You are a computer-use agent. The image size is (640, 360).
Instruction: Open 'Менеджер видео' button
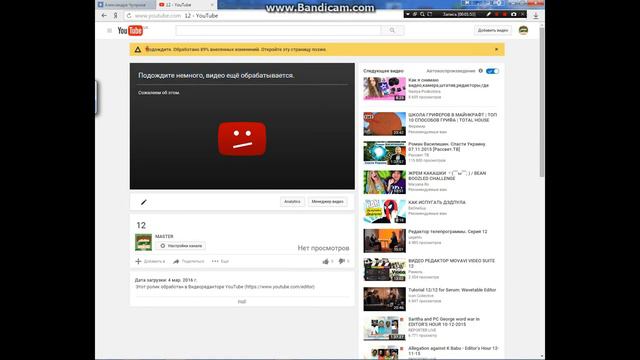[327, 202]
